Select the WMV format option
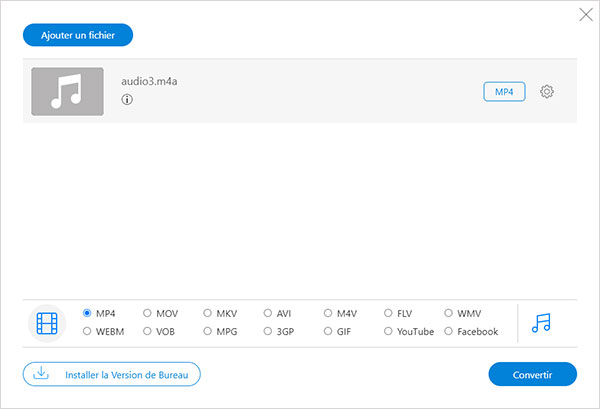The height and width of the screenshot is (409, 600). pos(449,313)
